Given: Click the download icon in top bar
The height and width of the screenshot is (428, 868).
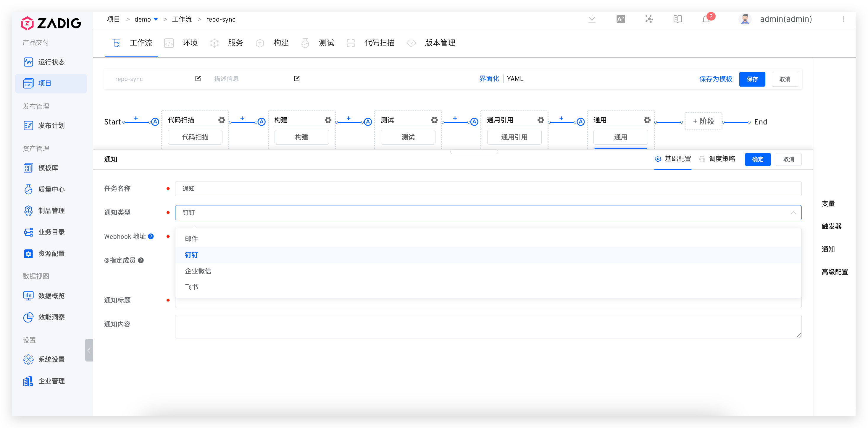Looking at the screenshot, I should click(592, 19).
